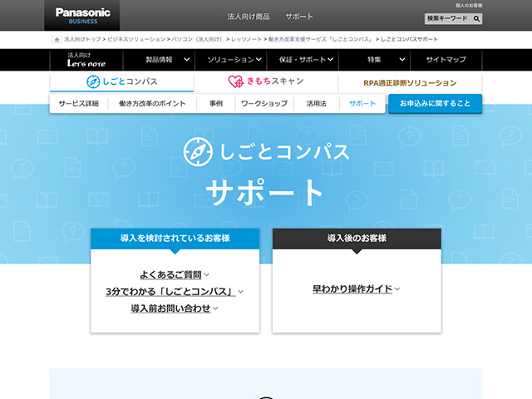Image resolution: width=532 pixels, height=399 pixels.
Task: Click the home icon in breadcrumb
Action: tap(57, 40)
